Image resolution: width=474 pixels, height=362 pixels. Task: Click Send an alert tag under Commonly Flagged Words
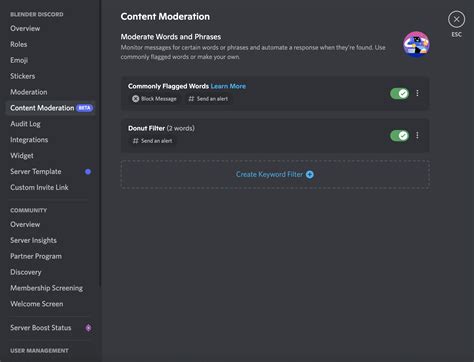(208, 99)
